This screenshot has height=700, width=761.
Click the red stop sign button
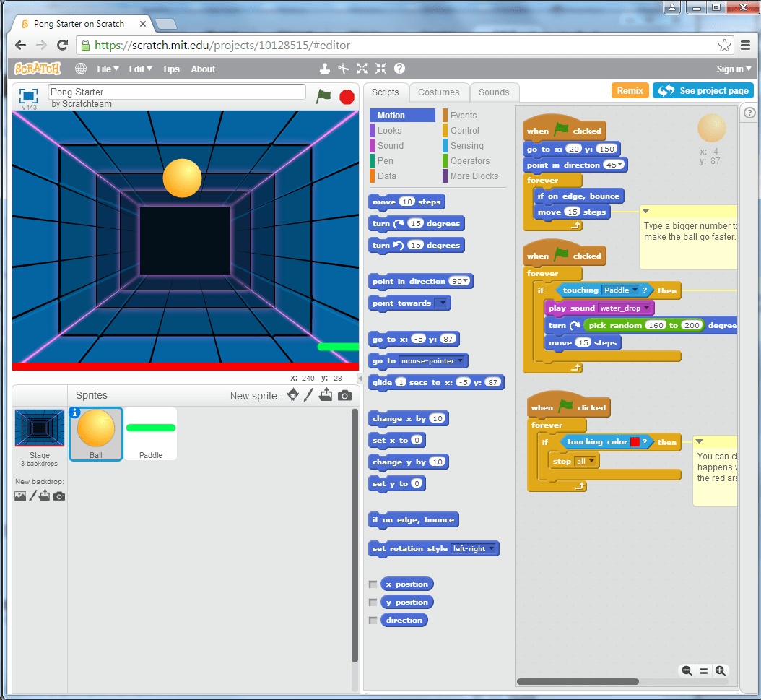[x=347, y=97]
